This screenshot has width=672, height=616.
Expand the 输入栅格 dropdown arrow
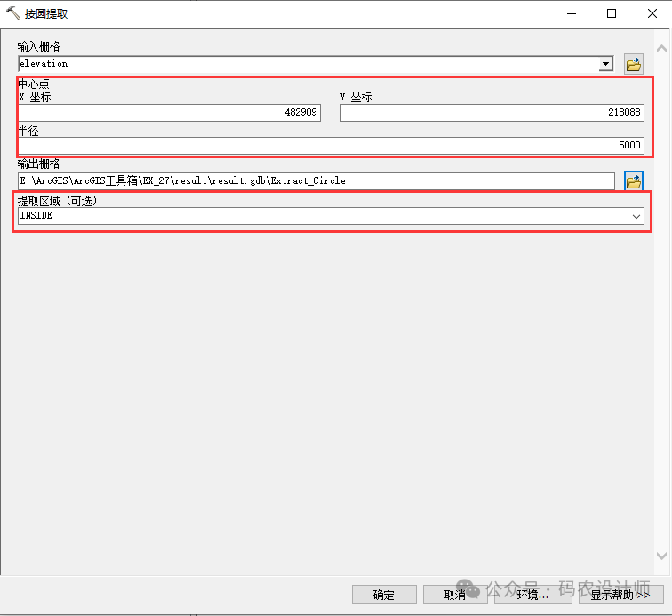coord(605,64)
